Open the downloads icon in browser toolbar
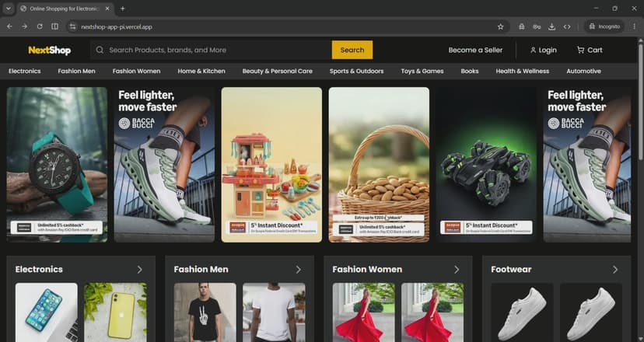 click(551, 26)
